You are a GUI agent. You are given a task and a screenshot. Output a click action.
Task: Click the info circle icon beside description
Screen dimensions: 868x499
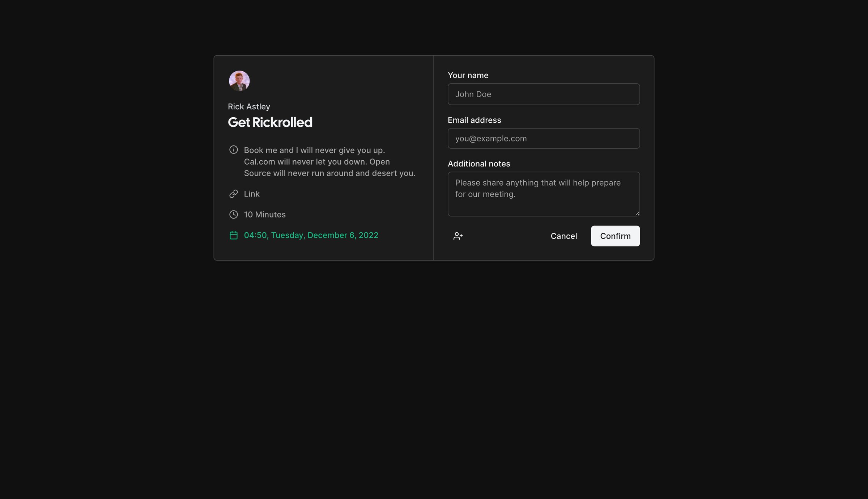point(234,150)
